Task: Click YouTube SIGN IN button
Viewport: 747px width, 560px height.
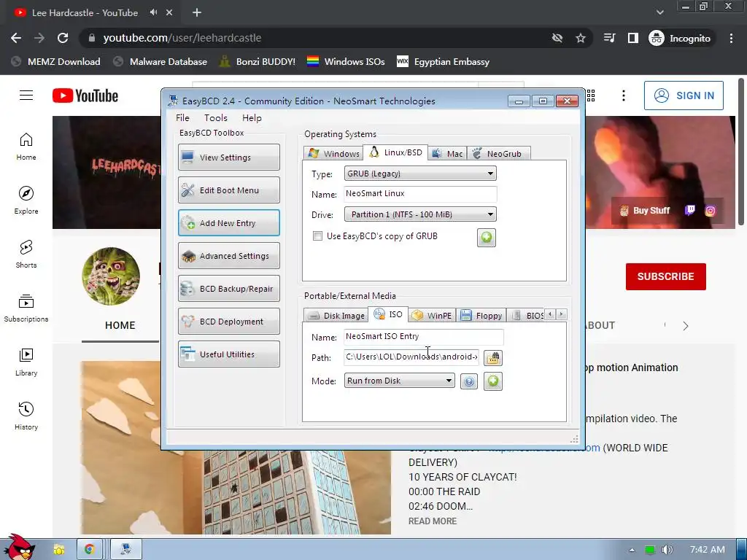Action: tap(684, 96)
